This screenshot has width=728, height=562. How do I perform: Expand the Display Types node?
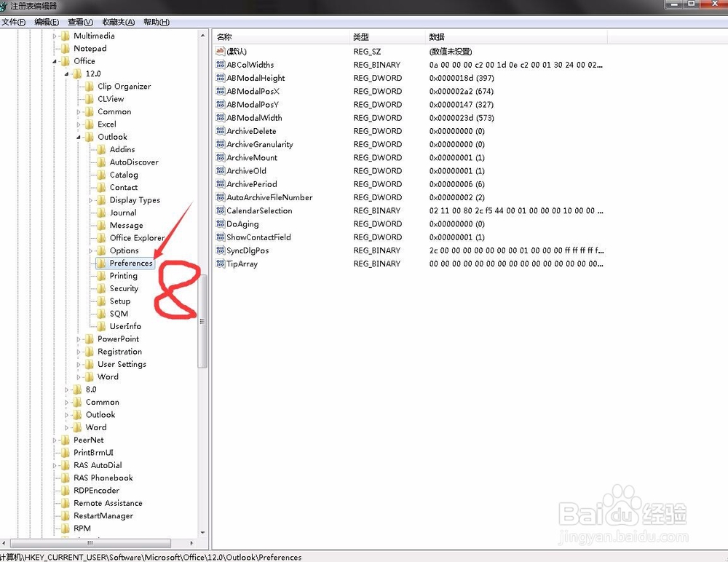91,200
